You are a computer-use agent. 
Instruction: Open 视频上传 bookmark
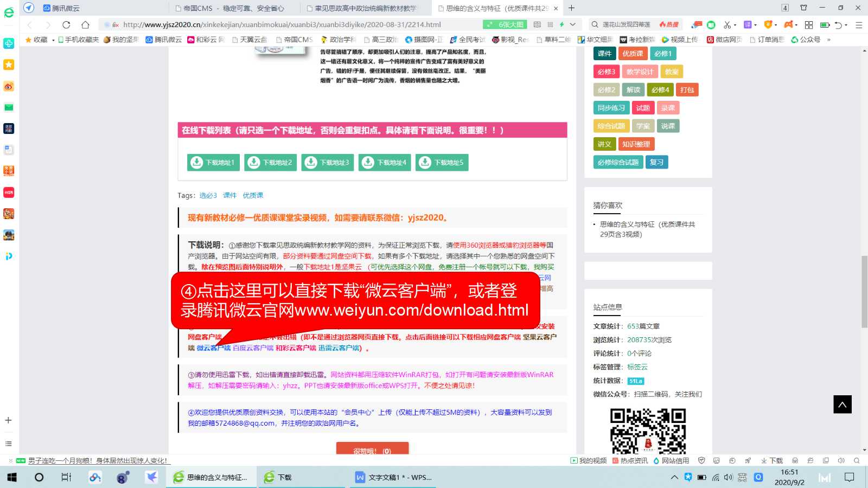click(680, 40)
